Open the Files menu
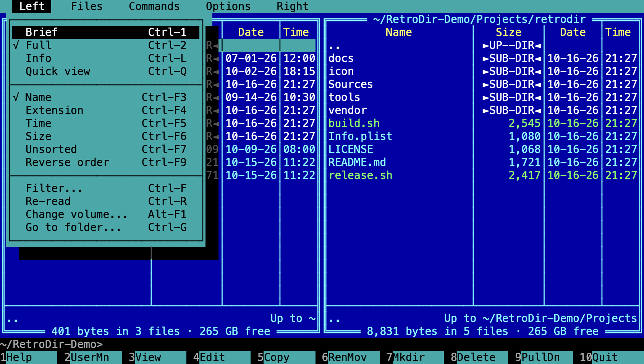644x364 pixels. click(x=87, y=6)
